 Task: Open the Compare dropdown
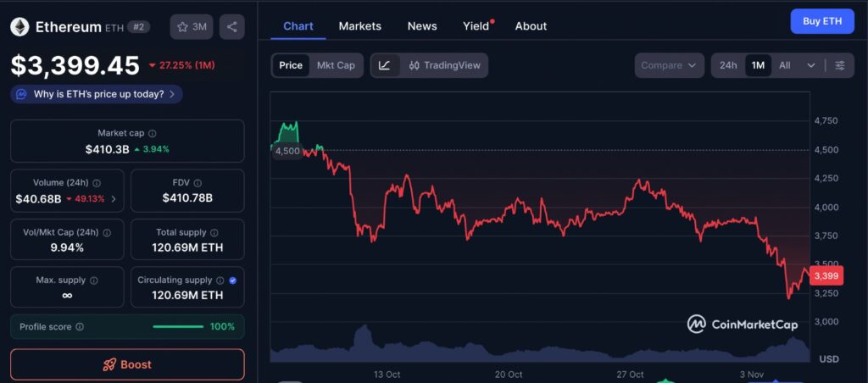(x=670, y=65)
